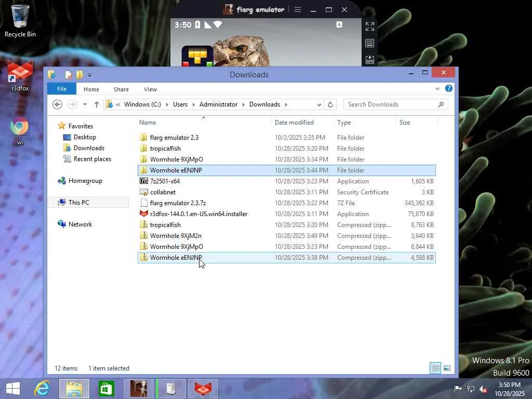Open the Share ribbon tab
Viewport: 532px width, 399px height.
(121, 89)
